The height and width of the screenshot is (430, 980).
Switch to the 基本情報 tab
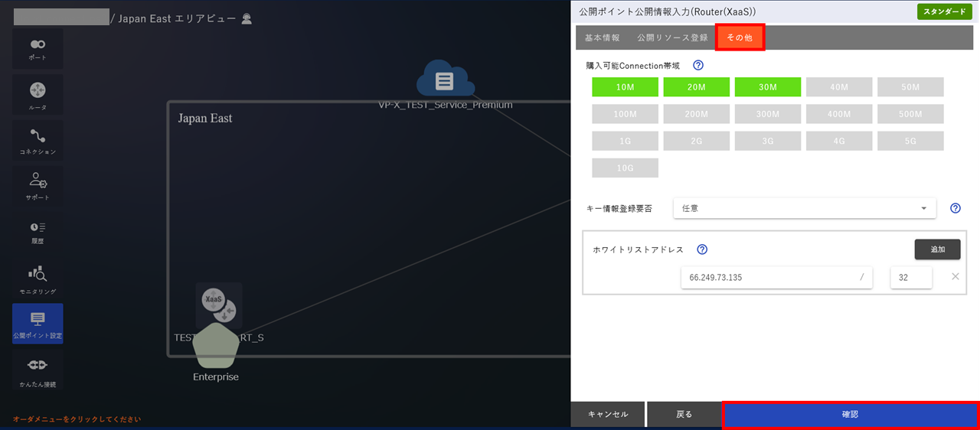click(x=603, y=37)
